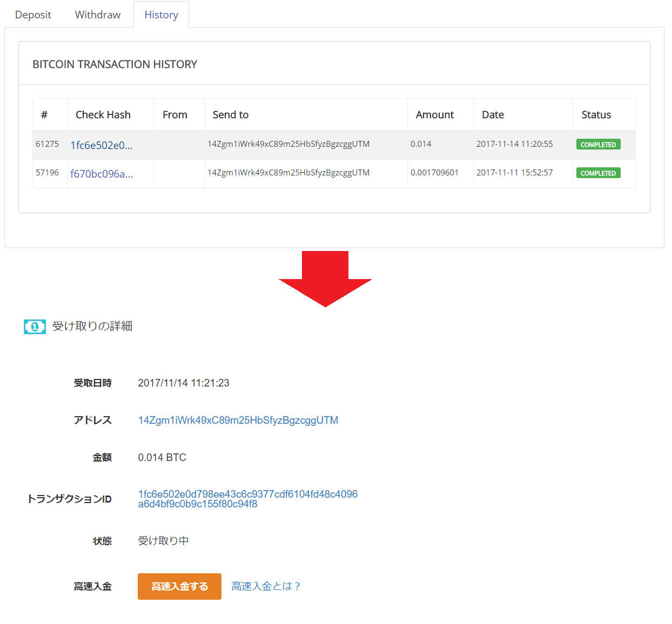672x624 pixels.
Task: Click the blue アドレス address link
Action: coord(238,420)
